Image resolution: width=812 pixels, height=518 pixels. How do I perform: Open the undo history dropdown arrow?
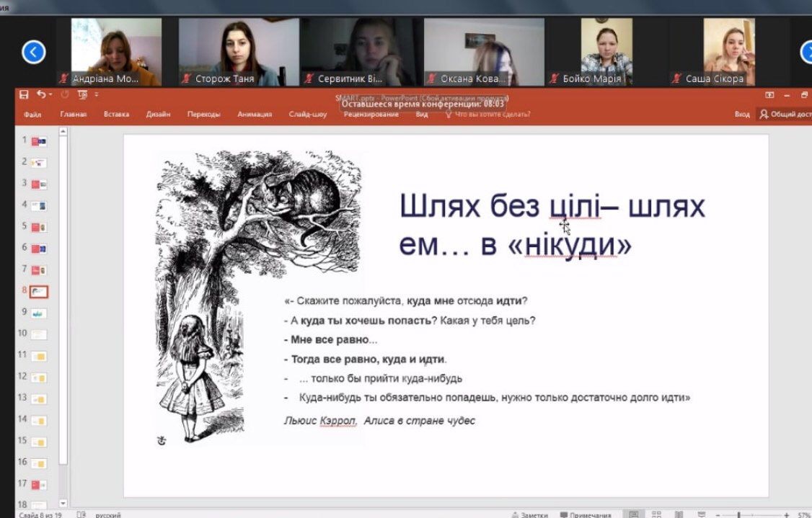point(50,94)
